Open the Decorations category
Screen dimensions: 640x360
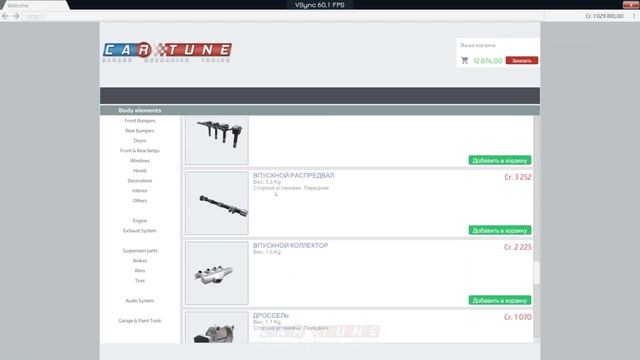coord(140,181)
